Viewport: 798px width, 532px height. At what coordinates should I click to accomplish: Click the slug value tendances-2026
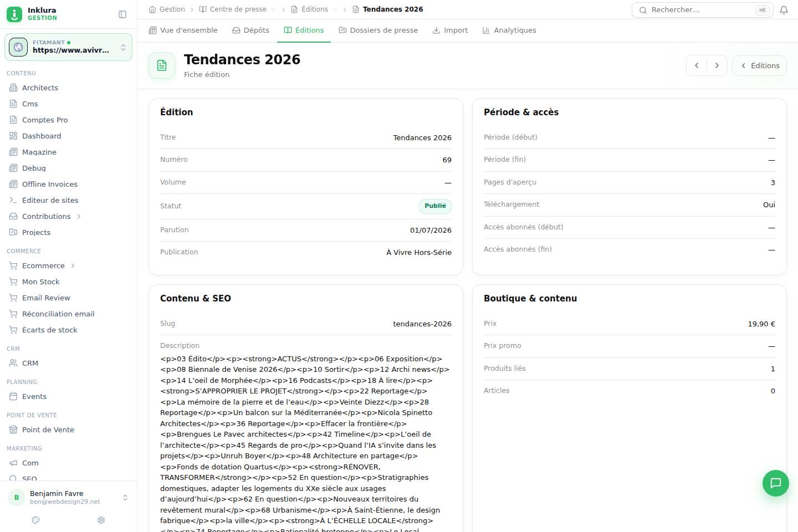(x=422, y=324)
